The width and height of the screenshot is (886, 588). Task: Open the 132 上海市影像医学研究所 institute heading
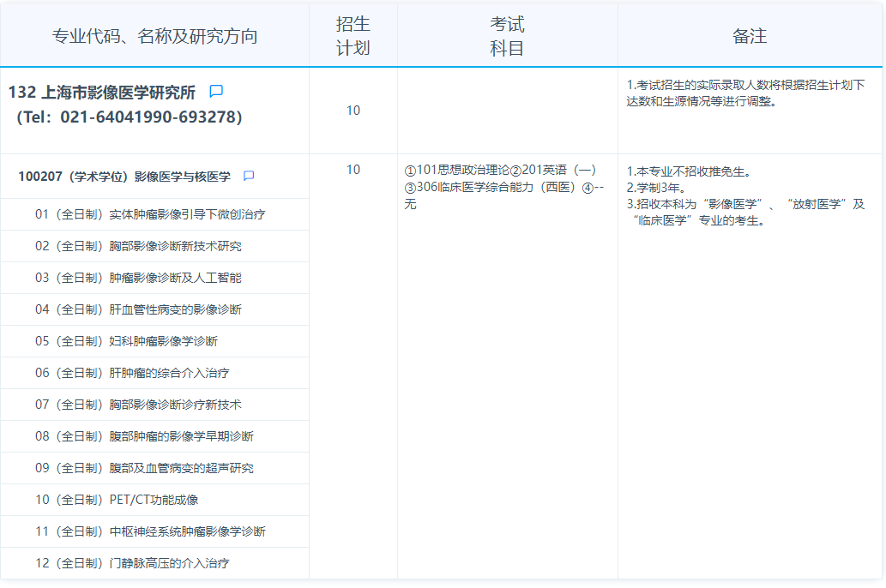tap(102, 93)
